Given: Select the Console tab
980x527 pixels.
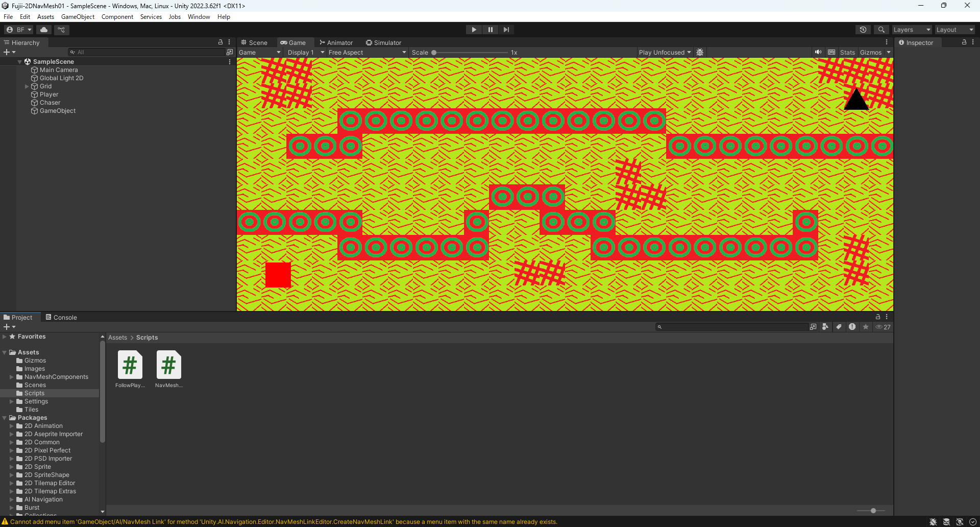Looking at the screenshot, I should tap(61, 317).
